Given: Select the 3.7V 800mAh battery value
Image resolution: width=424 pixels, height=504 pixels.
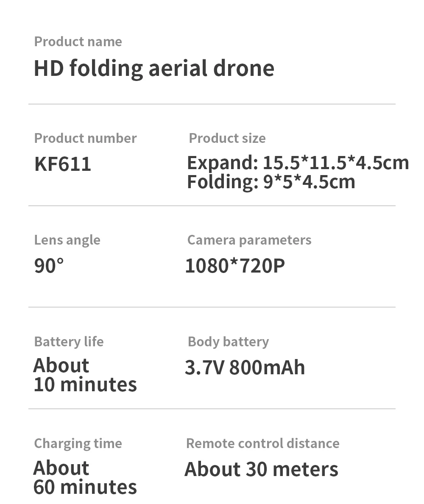Looking at the screenshot, I should (245, 368).
